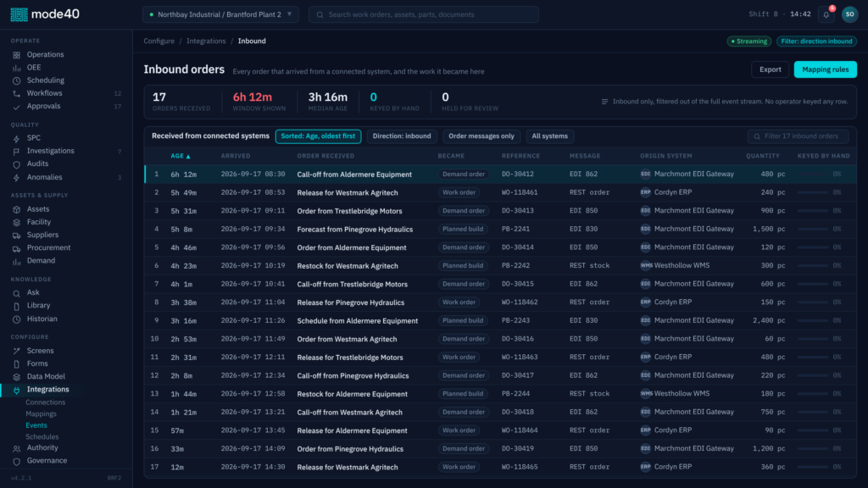Go to Integrations breadcrumb
The image size is (868, 488).
click(x=206, y=41)
